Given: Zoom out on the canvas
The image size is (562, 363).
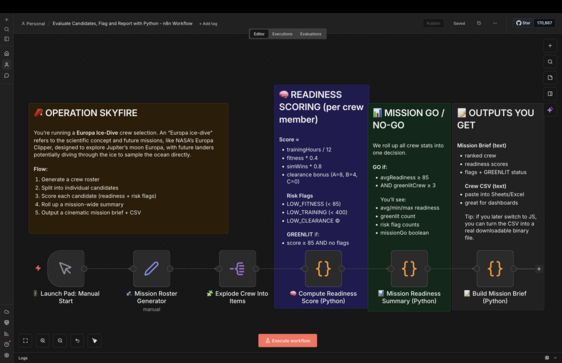Looking at the screenshot, I should (60, 340).
